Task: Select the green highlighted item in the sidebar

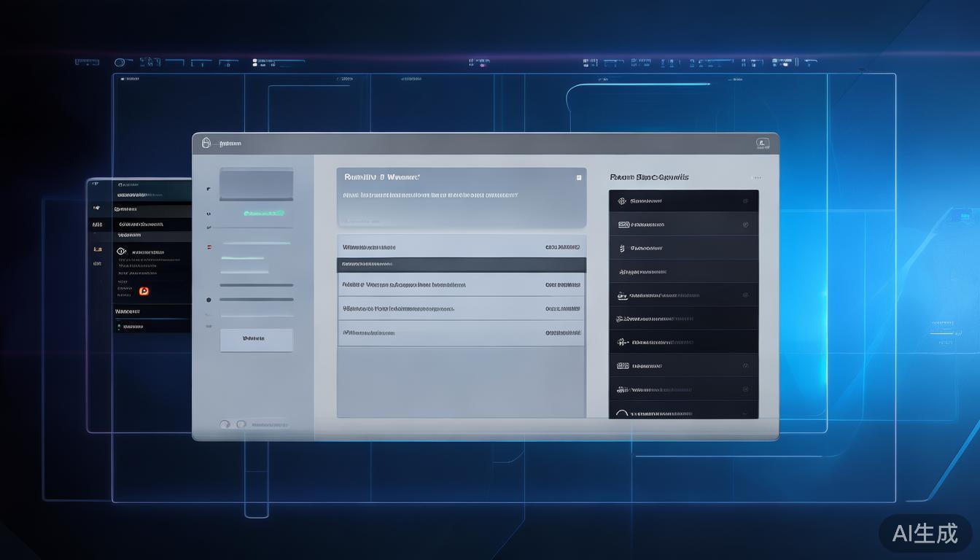Action: point(263,214)
